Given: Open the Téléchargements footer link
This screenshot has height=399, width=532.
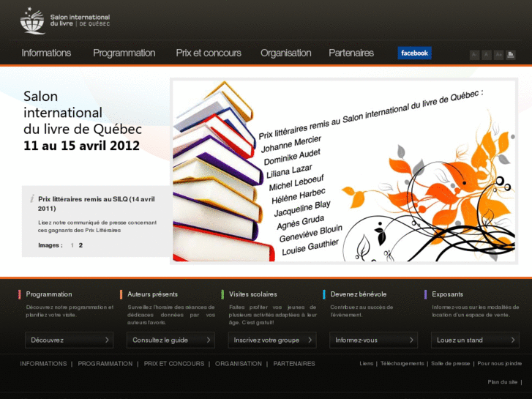Looking at the screenshot, I should (x=402, y=363).
